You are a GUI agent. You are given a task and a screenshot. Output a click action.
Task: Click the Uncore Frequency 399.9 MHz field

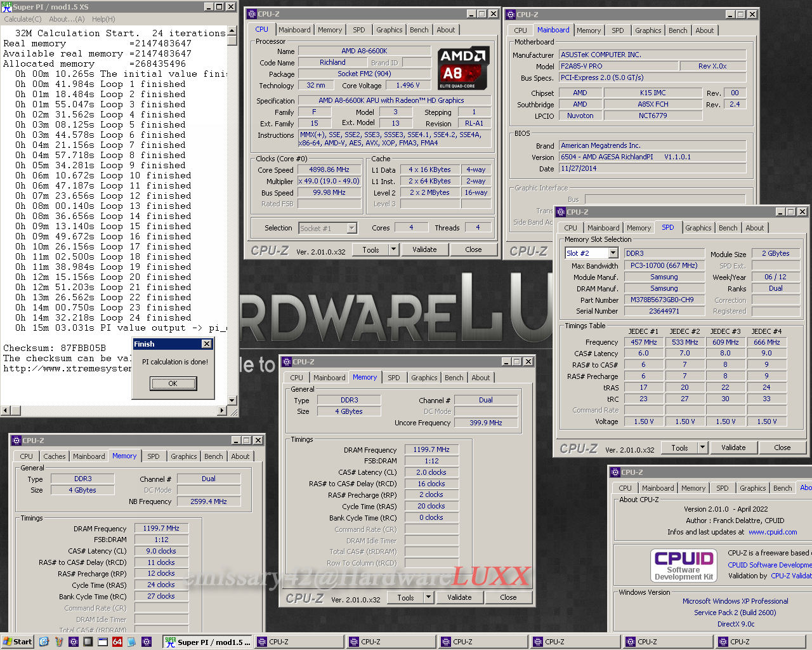point(486,423)
